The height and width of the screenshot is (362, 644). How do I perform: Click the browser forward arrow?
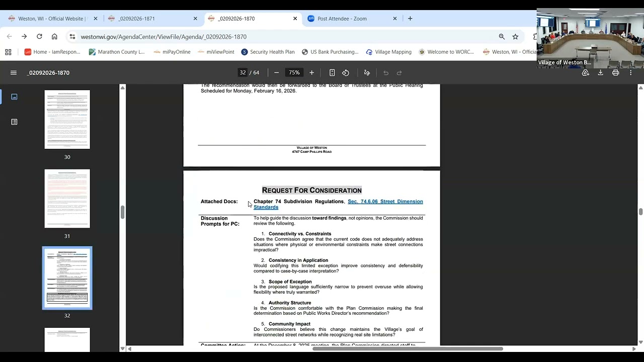pyautogui.click(x=24, y=37)
